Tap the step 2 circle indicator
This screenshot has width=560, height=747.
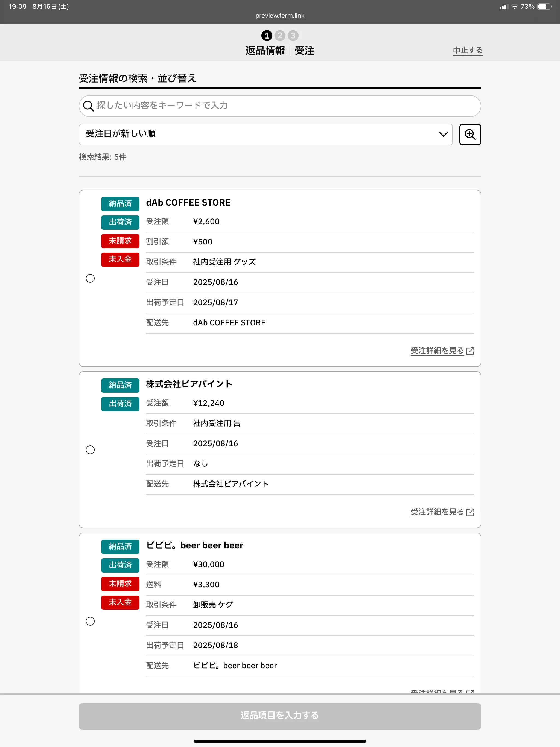280,36
